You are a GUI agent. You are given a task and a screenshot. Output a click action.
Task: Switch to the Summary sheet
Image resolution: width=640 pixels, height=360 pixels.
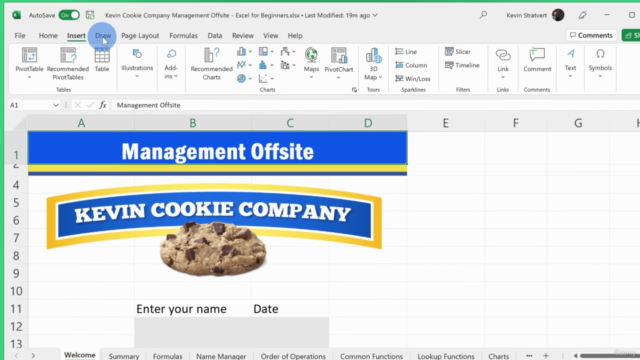[x=124, y=356]
